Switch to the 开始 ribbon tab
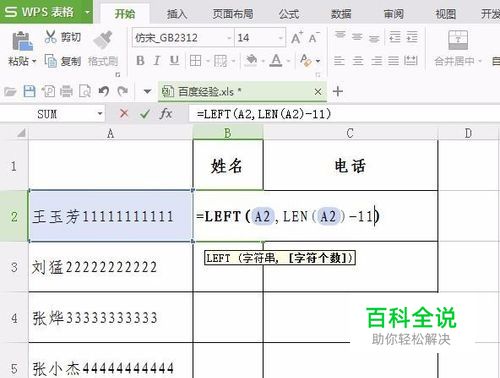This screenshot has width=500, height=378. (125, 14)
